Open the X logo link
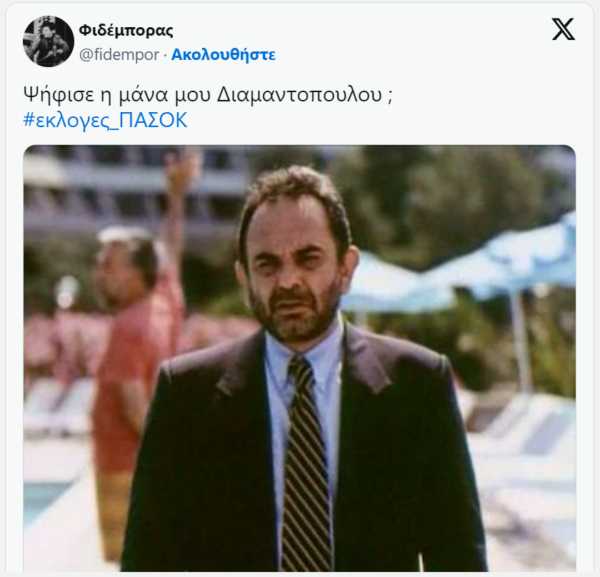Viewport: 600px width, 577px height. (563, 29)
